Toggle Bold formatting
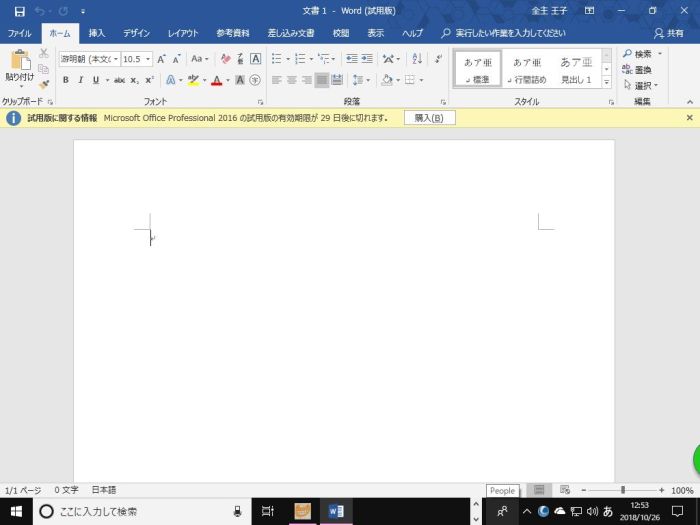Viewport: 700px width, 525px height. tap(66, 80)
